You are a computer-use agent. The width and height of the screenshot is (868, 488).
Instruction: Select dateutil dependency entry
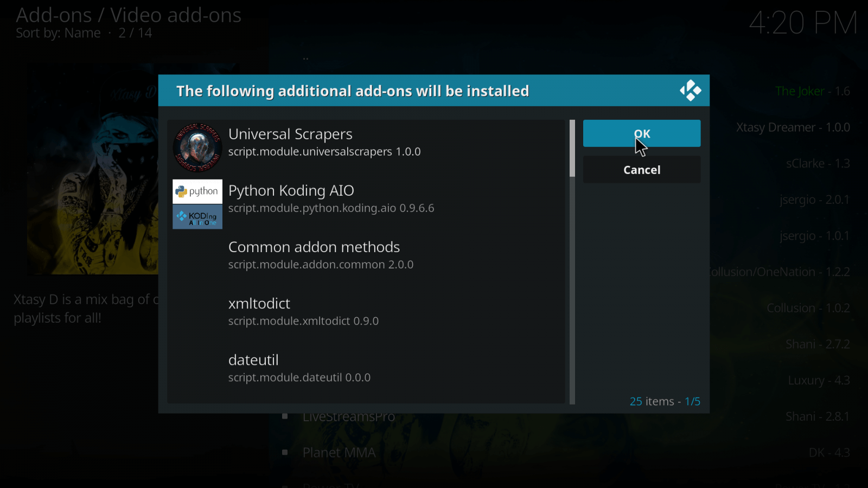[x=366, y=373]
